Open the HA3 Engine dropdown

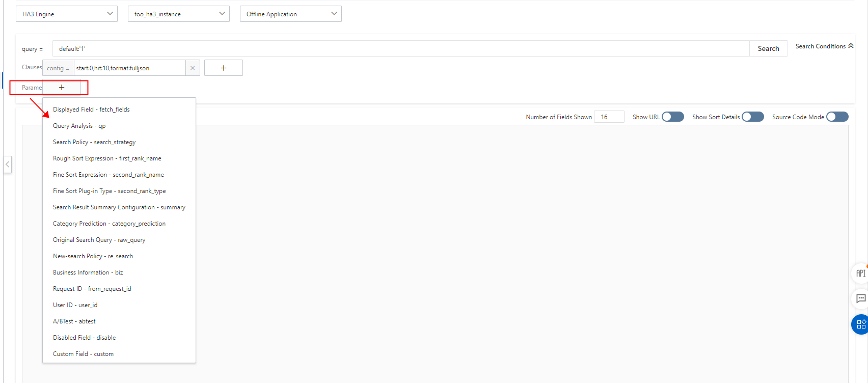pyautogui.click(x=67, y=14)
